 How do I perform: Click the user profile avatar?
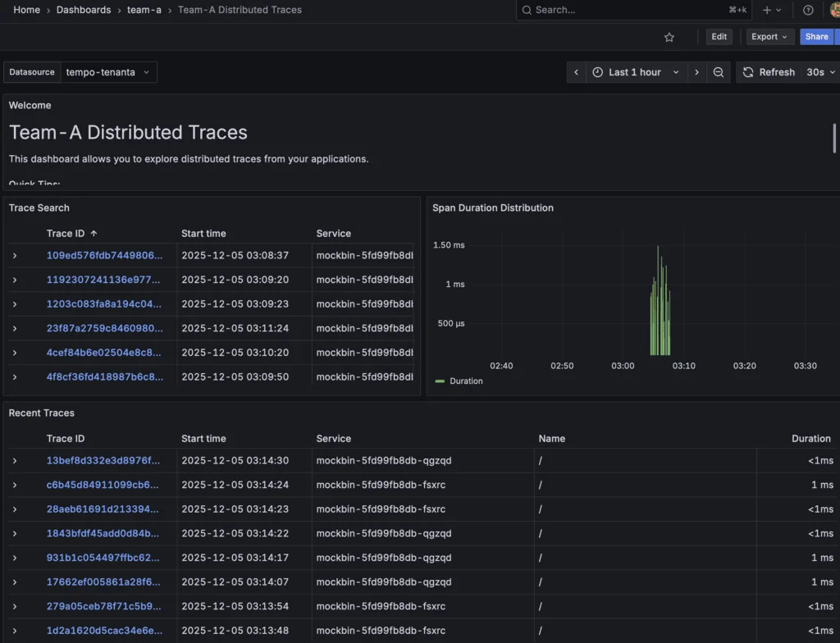[835, 10]
